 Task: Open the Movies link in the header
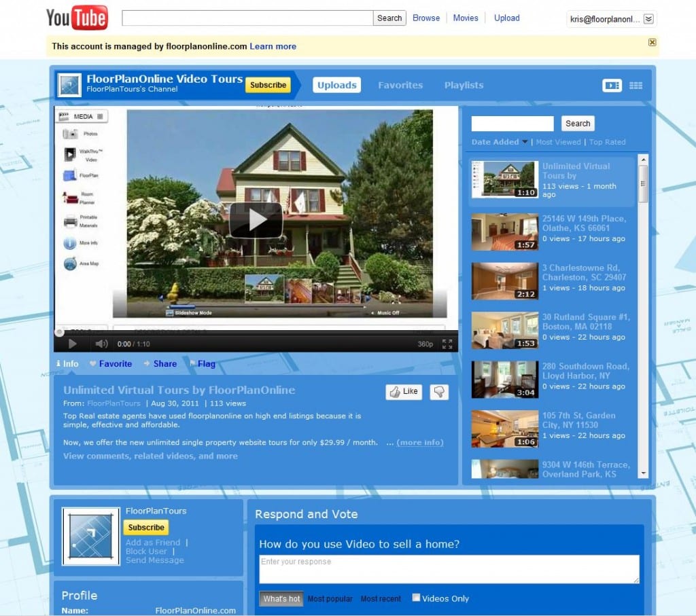click(x=466, y=18)
